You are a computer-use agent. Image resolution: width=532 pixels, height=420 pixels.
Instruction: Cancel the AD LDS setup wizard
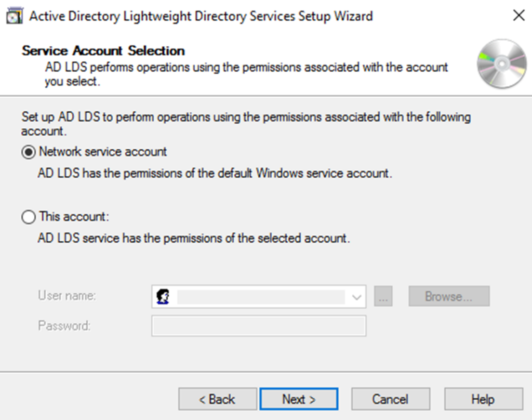(x=390, y=399)
